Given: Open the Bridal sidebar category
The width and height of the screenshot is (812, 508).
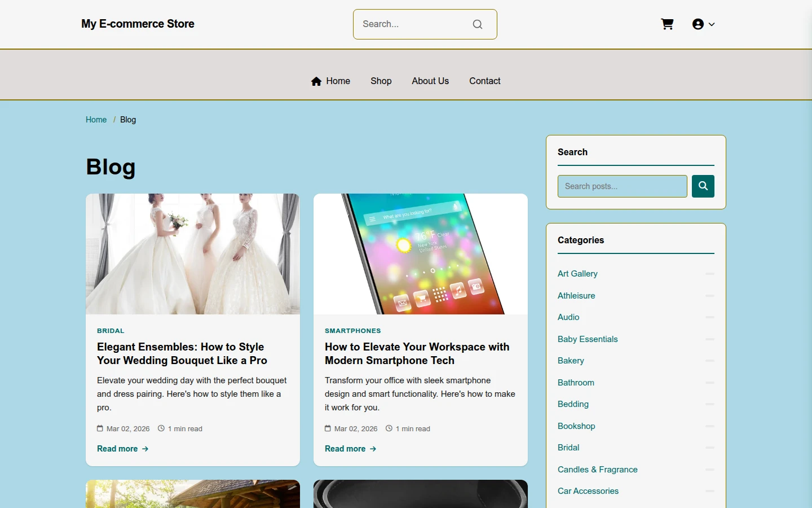Looking at the screenshot, I should (568, 448).
